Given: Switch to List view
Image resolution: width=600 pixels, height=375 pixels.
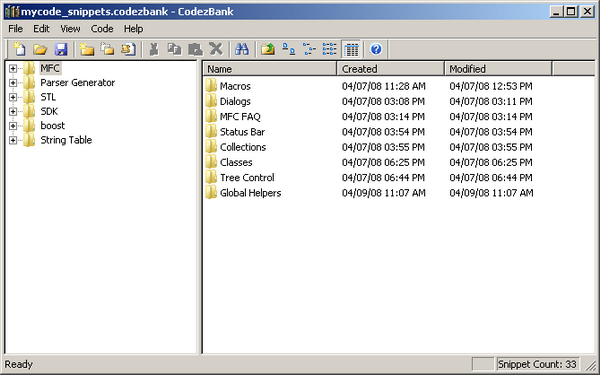Looking at the screenshot, I should [330, 49].
